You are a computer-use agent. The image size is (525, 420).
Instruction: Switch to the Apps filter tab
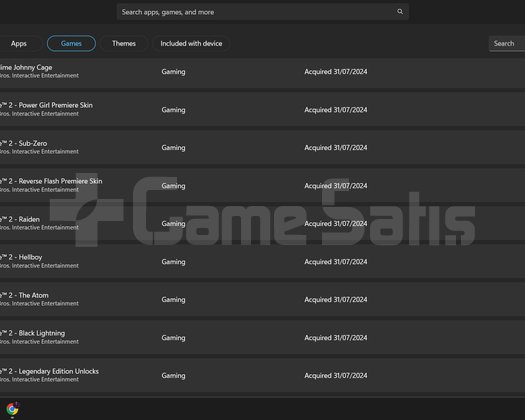[x=19, y=44]
